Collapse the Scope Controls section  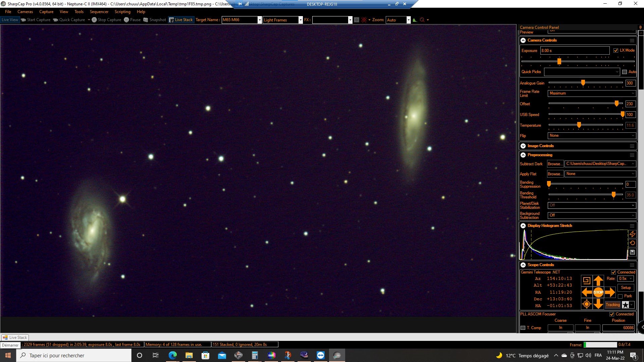tap(523, 265)
